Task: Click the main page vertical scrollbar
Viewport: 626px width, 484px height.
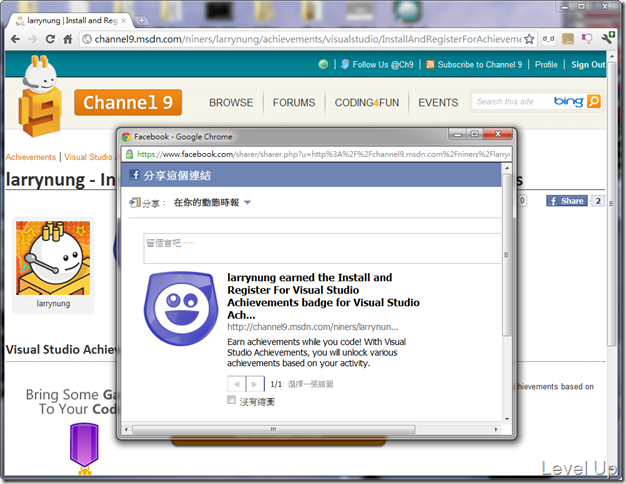Action: 611,204
